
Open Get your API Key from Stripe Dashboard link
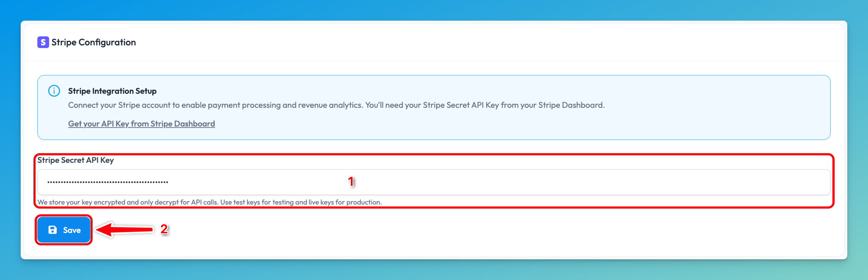pyautogui.click(x=141, y=123)
